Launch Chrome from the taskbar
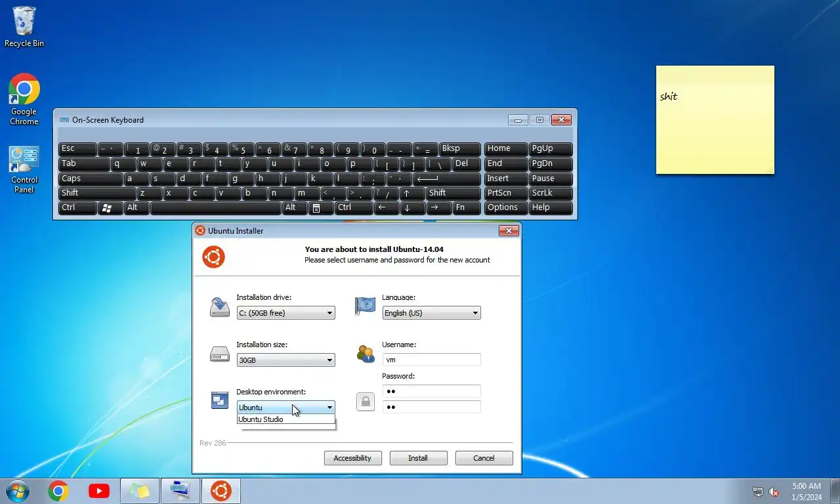The image size is (840, 504). pos(58,491)
